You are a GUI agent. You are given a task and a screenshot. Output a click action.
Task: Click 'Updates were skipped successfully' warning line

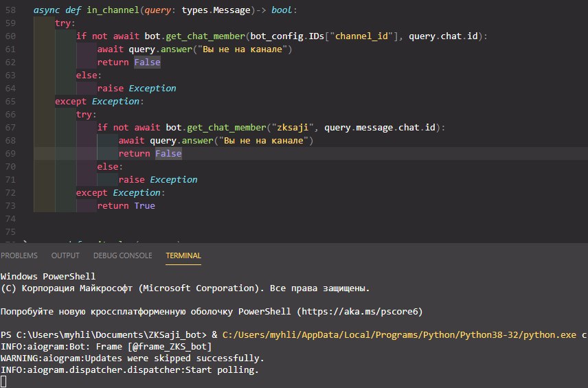pos(174,358)
